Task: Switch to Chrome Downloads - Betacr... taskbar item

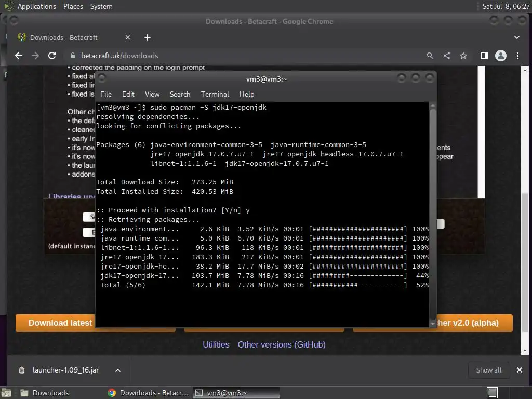Action: pos(148,393)
